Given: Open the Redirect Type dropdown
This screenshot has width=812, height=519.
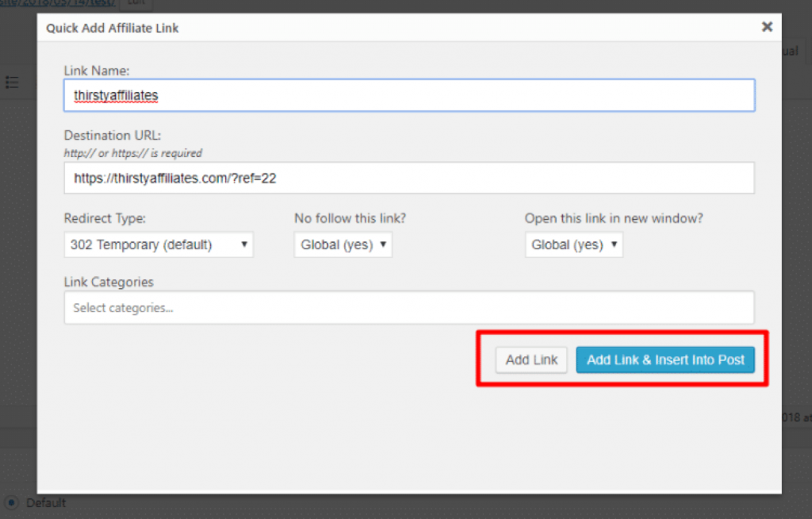Looking at the screenshot, I should click(159, 244).
